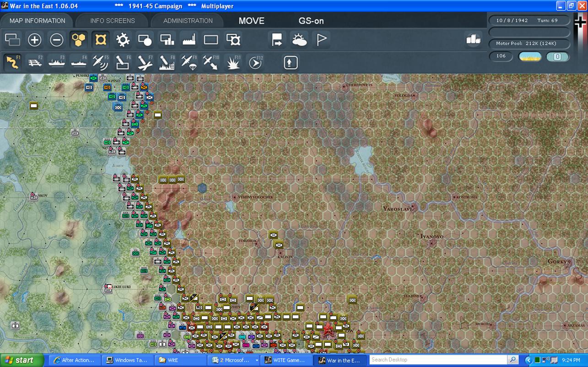Select the F9 air transport mode
The width and height of the screenshot is (588, 367).
click(189, 62)
